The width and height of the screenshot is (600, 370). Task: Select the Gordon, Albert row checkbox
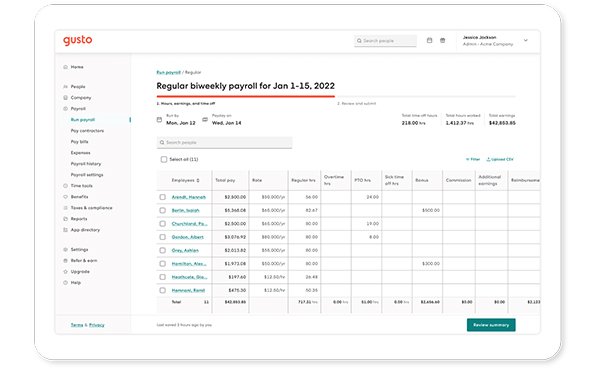(x=163, y=237)
